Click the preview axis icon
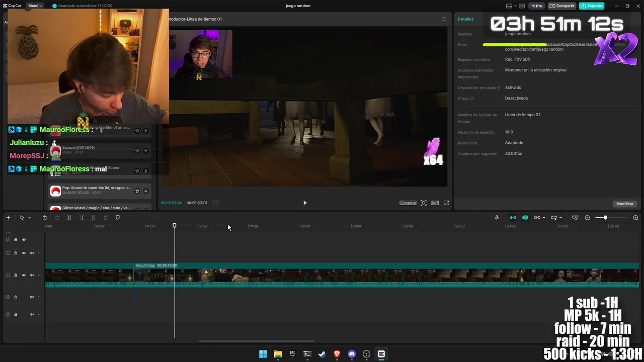The image size is (644, 362). [554, 218]
